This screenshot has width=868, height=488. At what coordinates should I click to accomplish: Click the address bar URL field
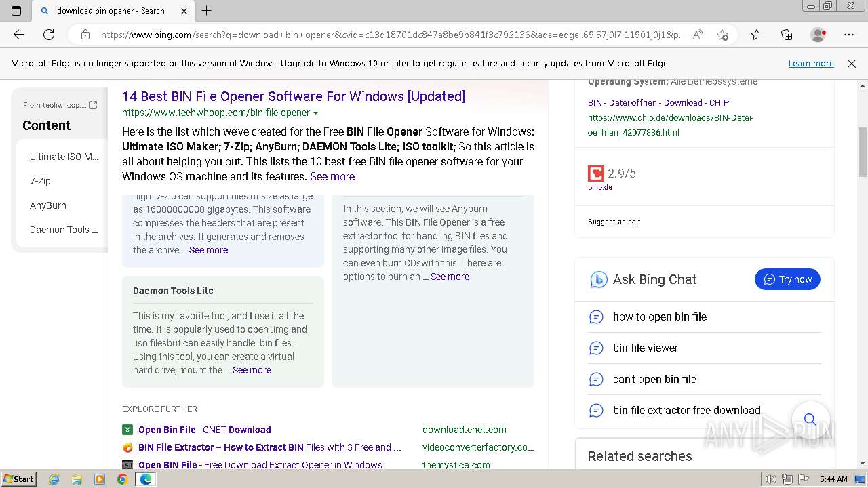click(x=392, y=35)
